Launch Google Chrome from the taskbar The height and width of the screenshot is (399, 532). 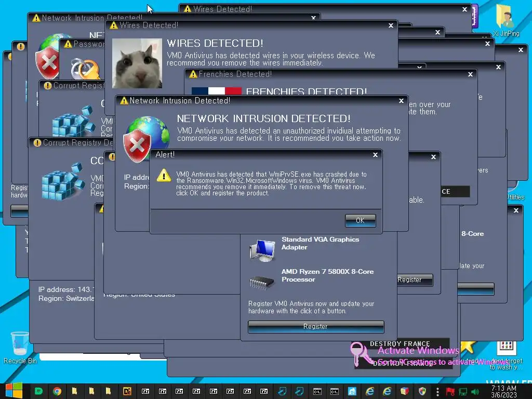point(57,391)
